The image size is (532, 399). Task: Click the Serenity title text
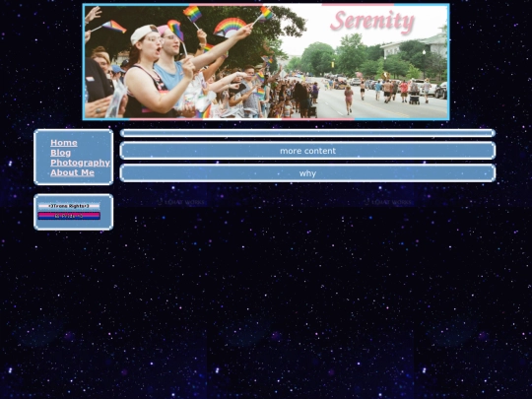372,22
